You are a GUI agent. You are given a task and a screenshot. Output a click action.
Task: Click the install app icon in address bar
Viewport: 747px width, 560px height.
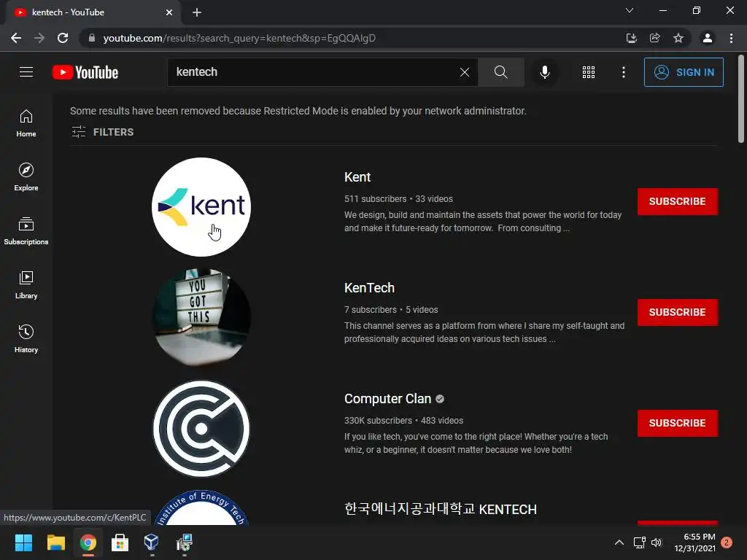(x=631, y=38)
